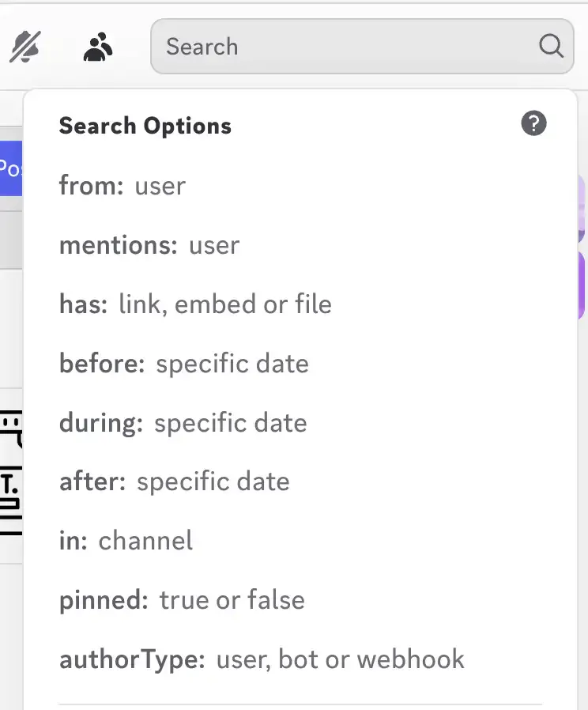Image resolution: width=588 pixels, height=710 pixels.
Task: Pick the "pinned: true or false" filter
Action: (182, 600)
